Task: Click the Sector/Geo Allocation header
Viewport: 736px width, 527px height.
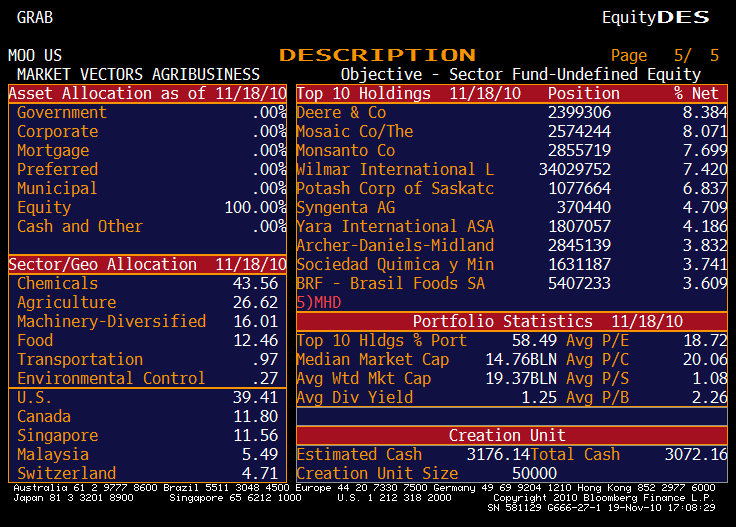Action: pyautogui.click(x=147, y=265)
